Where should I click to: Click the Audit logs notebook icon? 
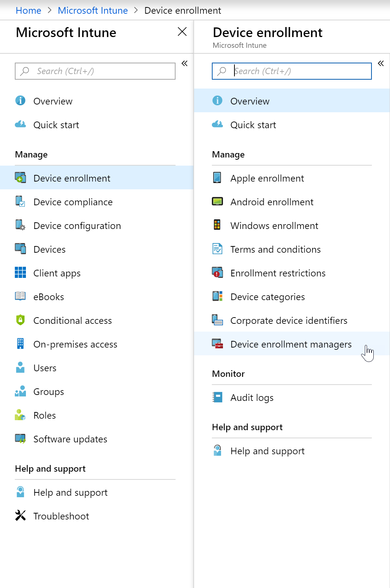pos(217,397)
